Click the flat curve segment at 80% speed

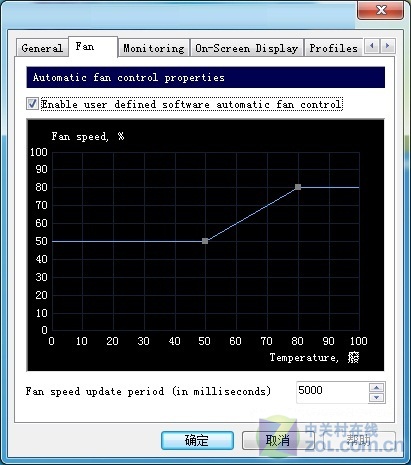tap(330, 187)
